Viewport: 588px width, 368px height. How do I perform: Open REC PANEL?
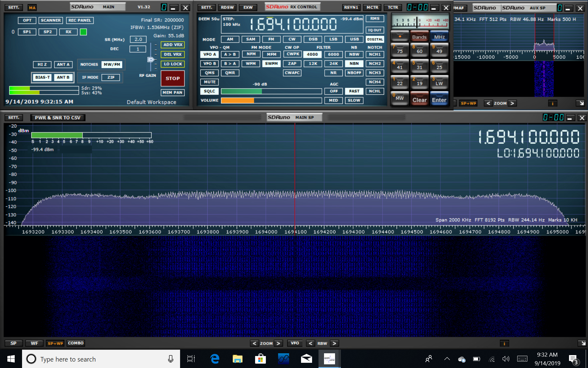tap(80, 20)
